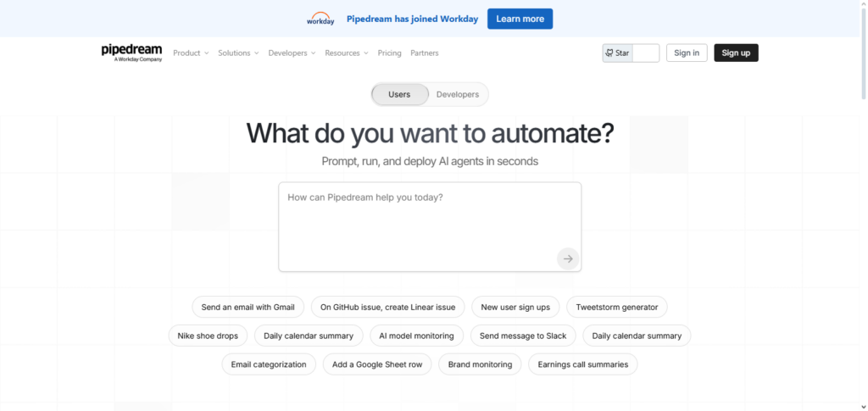Click the Learn more banner button
This screenshot has height=411, width=868.
(520, 19)
